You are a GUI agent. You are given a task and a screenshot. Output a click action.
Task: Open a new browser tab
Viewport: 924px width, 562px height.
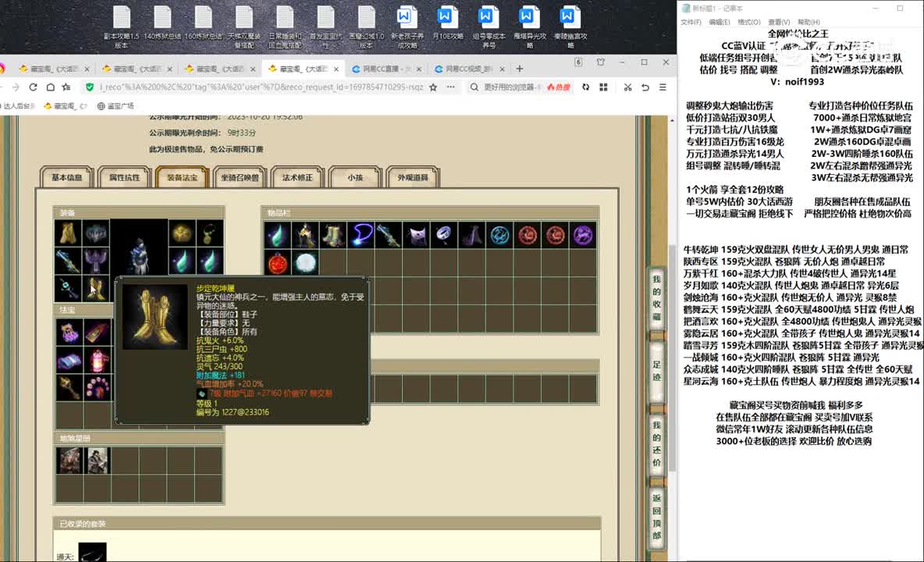(x=519, y=69)
